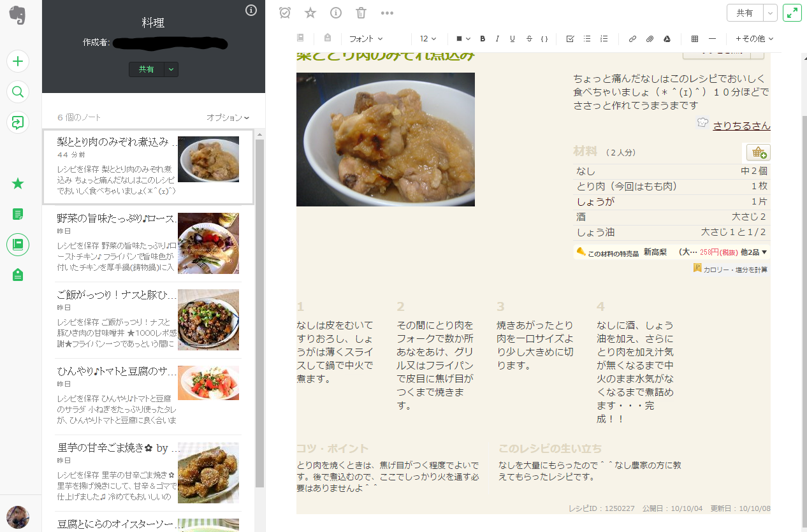Open the note 野菜の旨味たっぷり♪ロース…
The height and width of the screenshot is (532, 807).
coord(149,243)
